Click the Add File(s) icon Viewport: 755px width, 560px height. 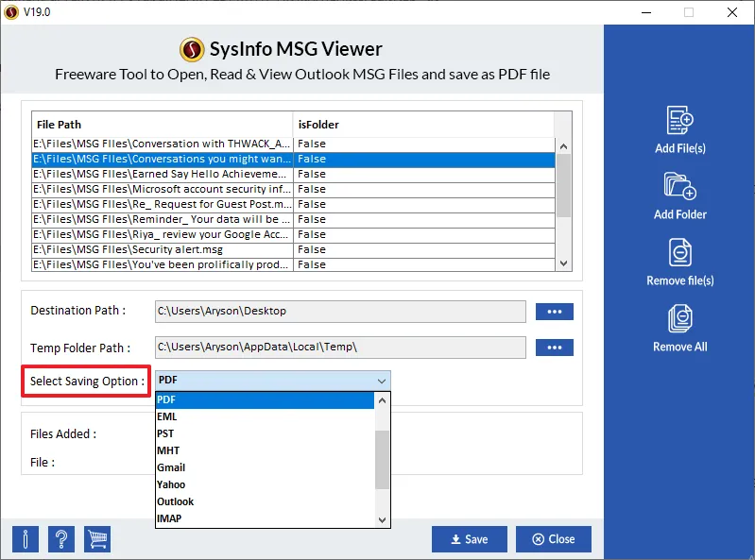(x=680, y=122)
